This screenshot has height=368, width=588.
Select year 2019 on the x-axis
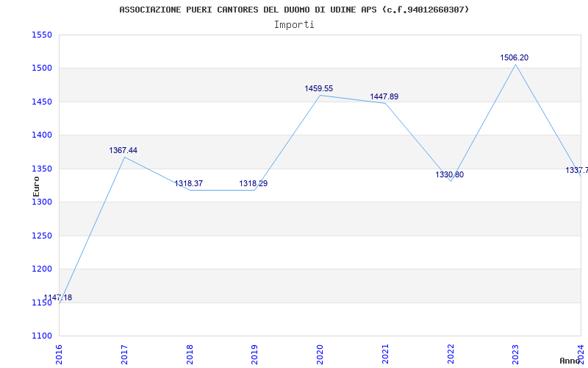click(x=254, y=353)
